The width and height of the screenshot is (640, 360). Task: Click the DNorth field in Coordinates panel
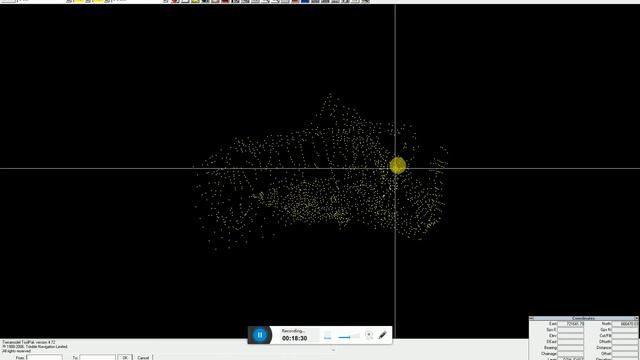[x=625, y=342]
